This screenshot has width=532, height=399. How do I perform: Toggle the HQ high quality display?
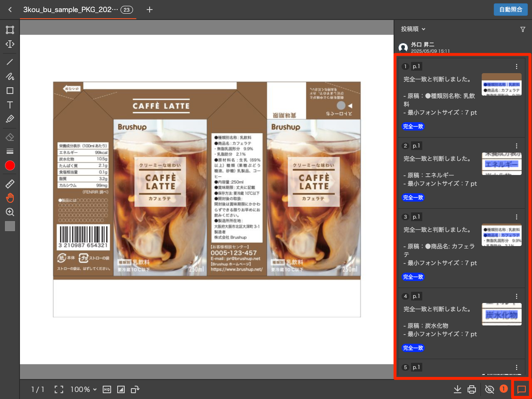107,389
